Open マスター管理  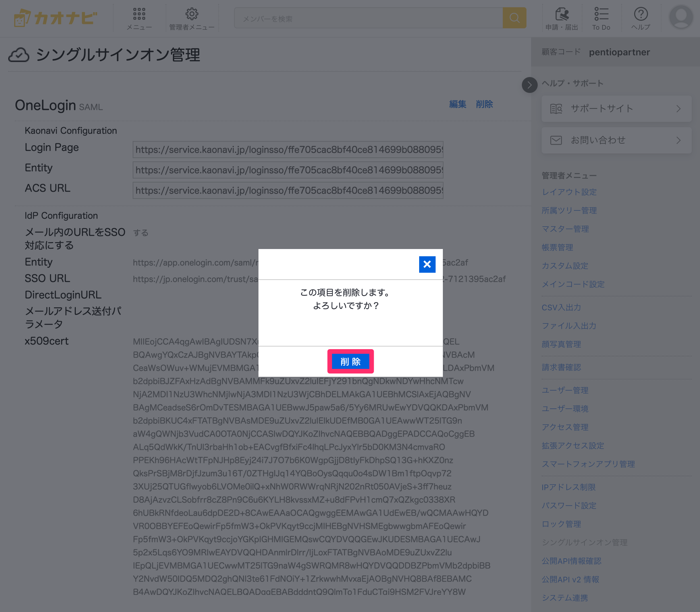click(565, 229)
